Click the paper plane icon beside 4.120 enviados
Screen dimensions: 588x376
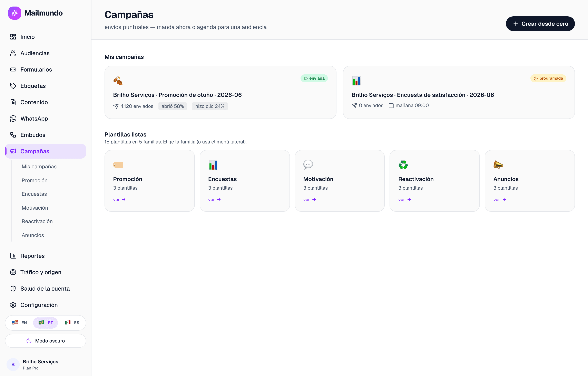[x=116, y=106]
